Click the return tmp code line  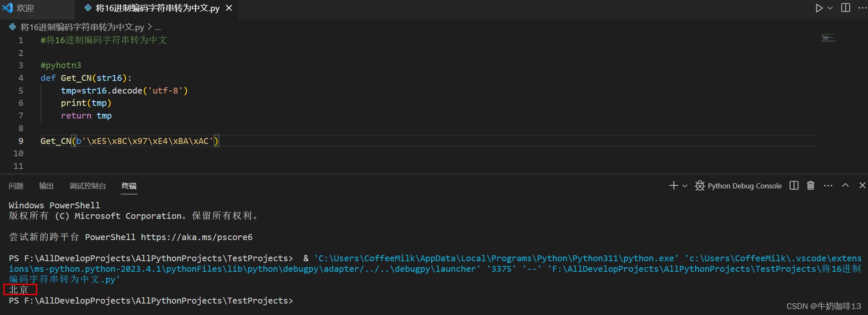coord(86,116)
